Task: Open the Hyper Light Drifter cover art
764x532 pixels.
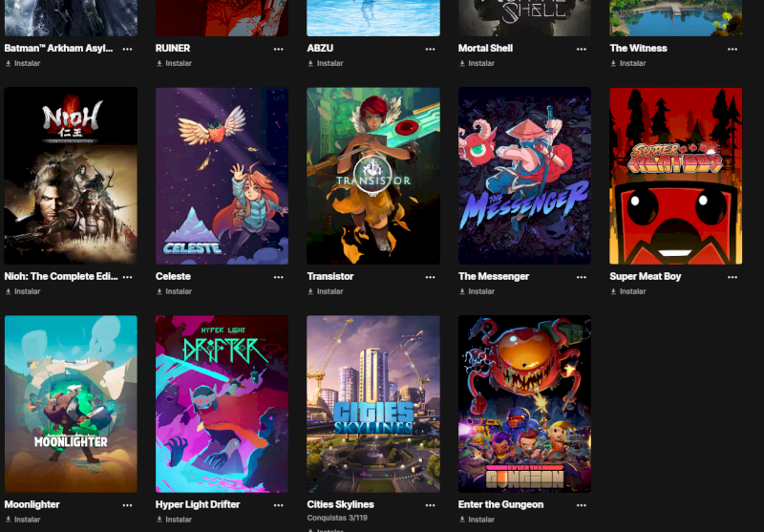Action: 222,404
